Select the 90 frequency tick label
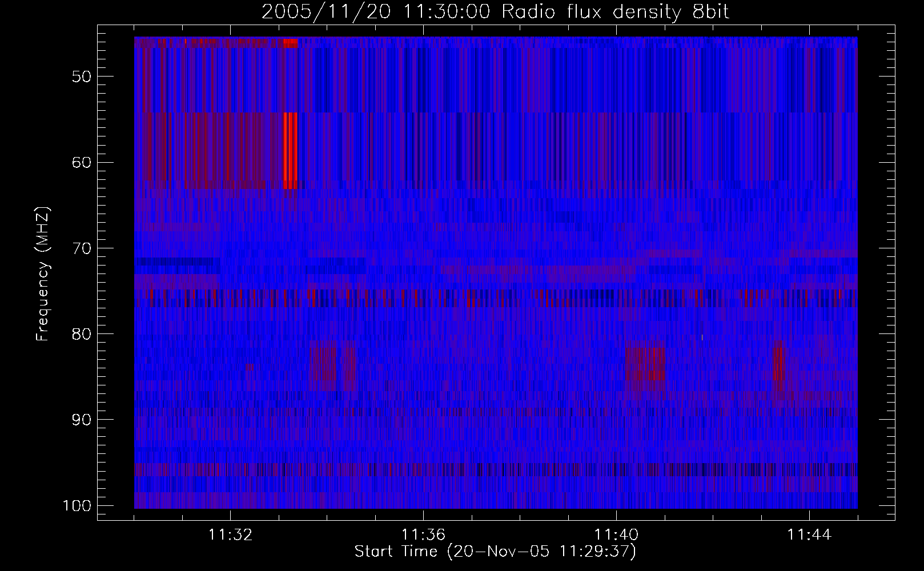The image size is (924, 571). point(82,420)
